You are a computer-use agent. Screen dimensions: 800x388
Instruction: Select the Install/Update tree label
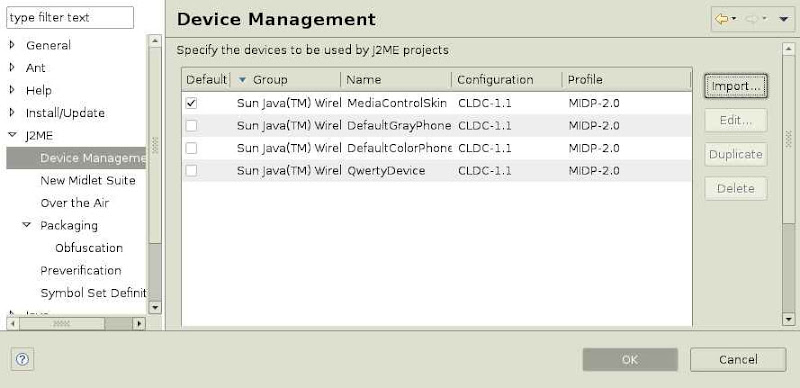click(x=65, y=113)
